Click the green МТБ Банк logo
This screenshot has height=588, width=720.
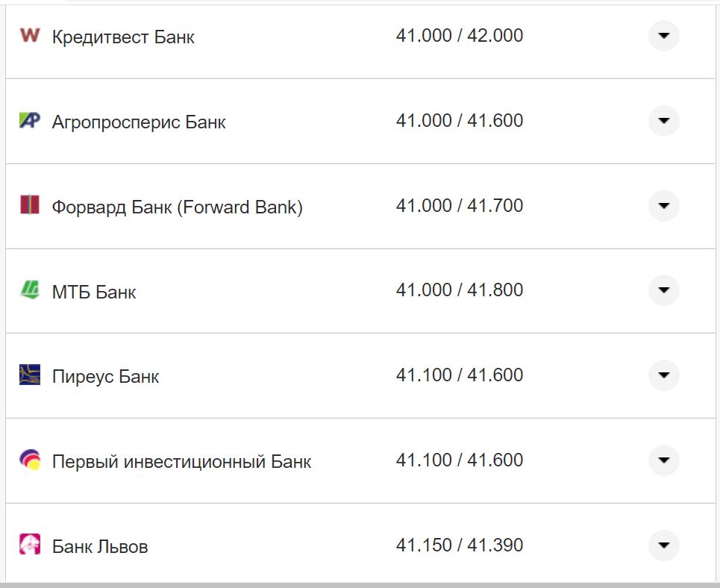click(x=28, y=290)
